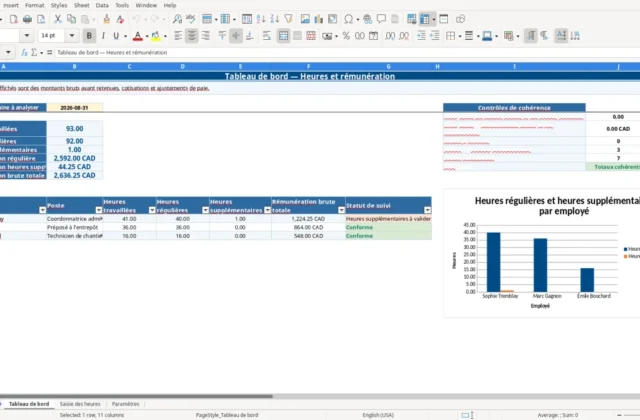Click the formula input line

pos(347,52)
